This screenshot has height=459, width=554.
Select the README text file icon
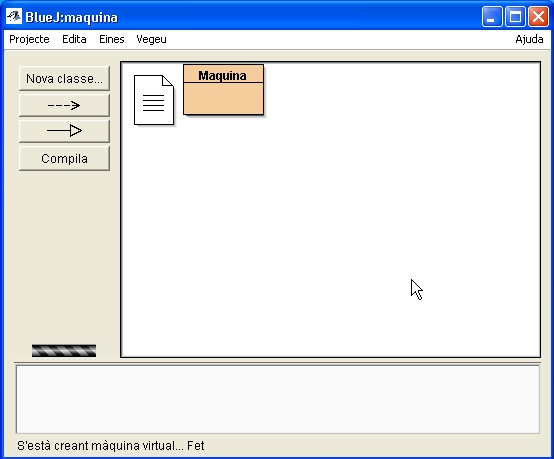(x=154, y=100)
